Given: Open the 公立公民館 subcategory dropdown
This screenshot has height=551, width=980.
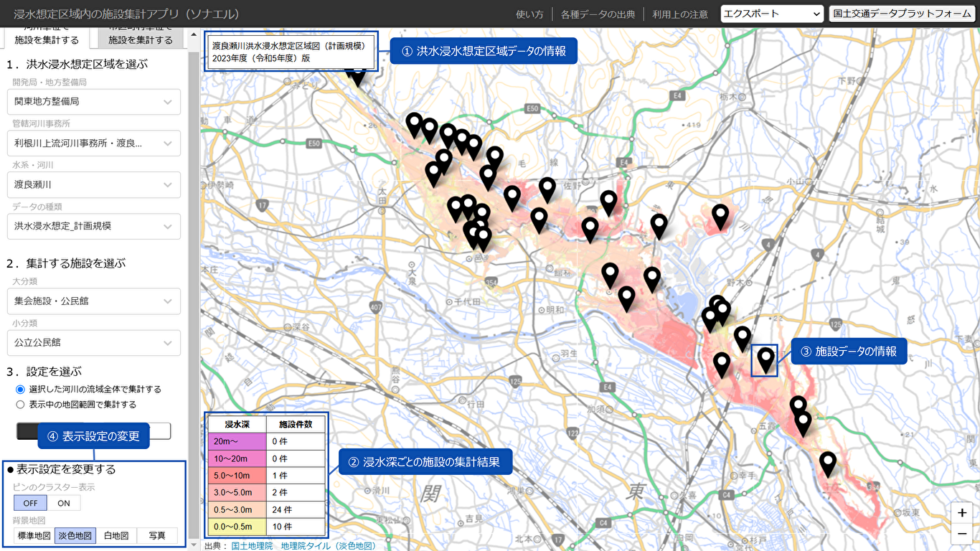Looking at the screenshot, I should tap(94, 343).
